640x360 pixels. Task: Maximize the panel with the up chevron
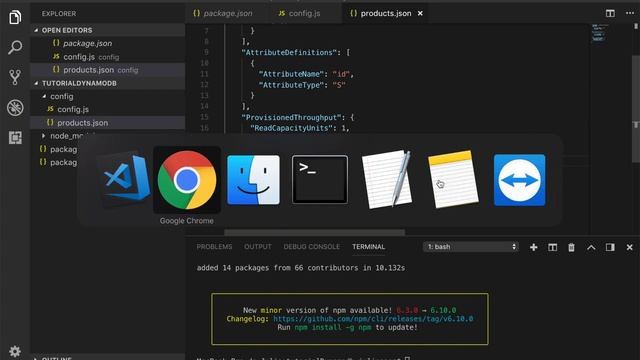click(x=591, y=247)
